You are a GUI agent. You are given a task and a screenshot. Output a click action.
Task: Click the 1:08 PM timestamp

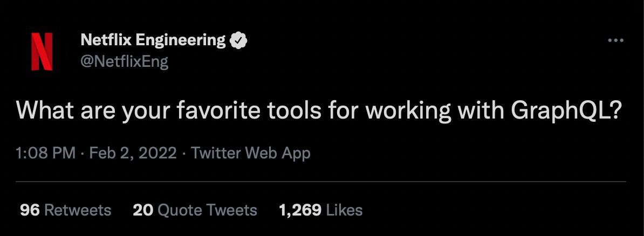point(46,153)
